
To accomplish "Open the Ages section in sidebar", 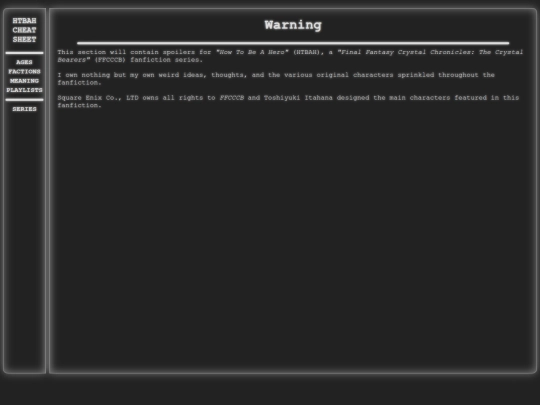I will 24,62.
